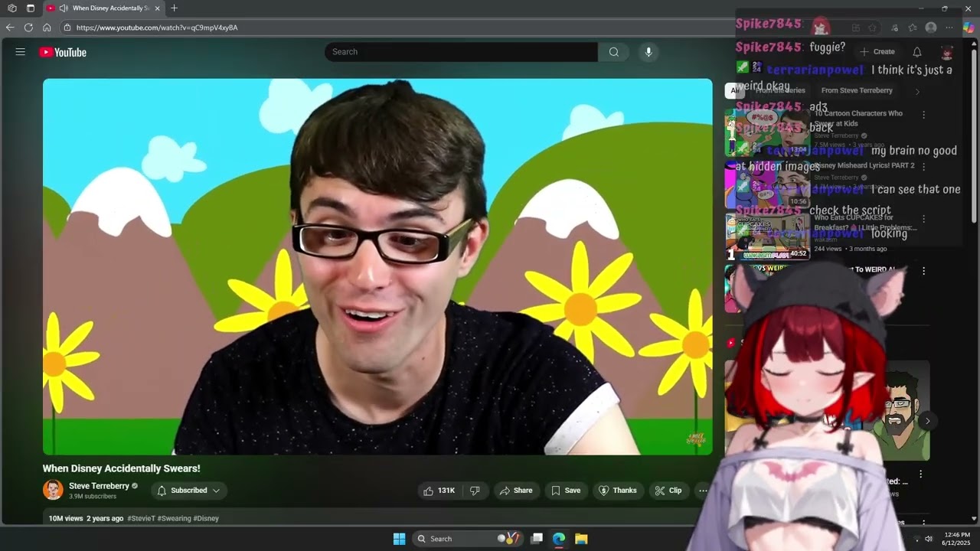Click the Create button in YouTube header

(877, 52)
